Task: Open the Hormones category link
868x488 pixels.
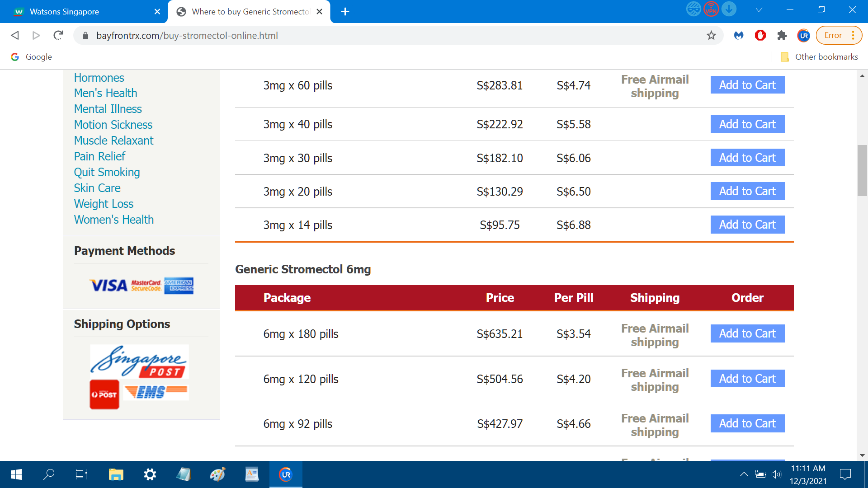Action: [x=99, y=78]
